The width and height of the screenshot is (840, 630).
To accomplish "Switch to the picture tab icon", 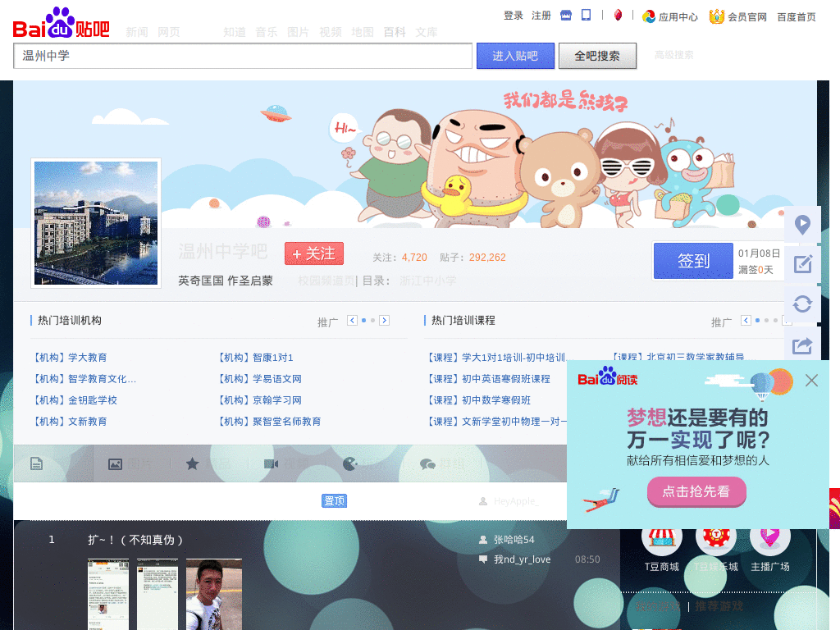I will [x=115, y=464].
